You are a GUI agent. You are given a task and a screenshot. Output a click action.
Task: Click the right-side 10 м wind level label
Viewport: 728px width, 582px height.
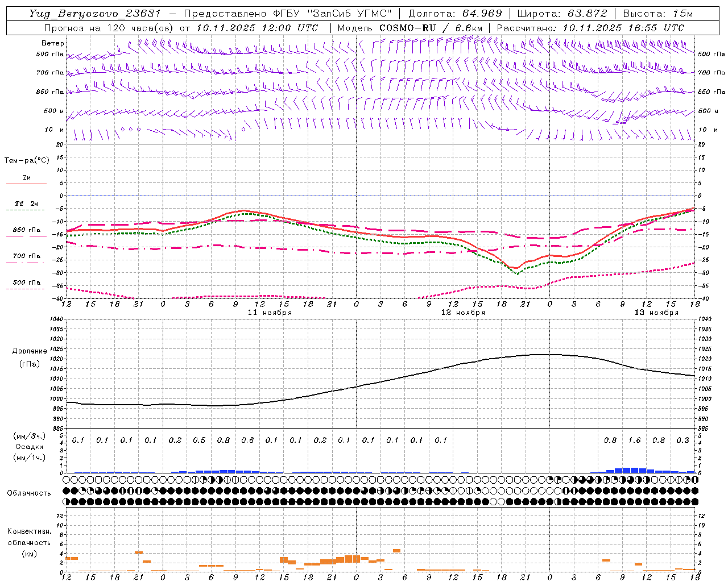pos(708,130)
